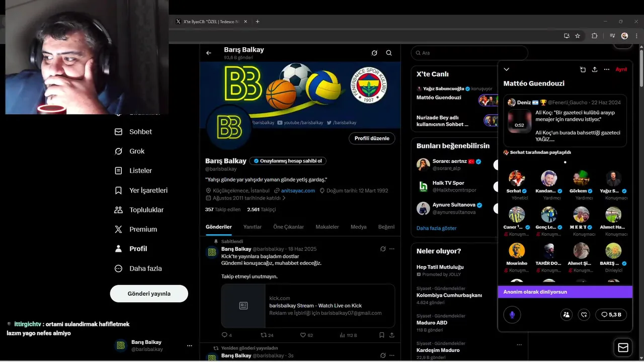644x362 pixels.
Task: Share the pinned post
Action: [392, 335]
